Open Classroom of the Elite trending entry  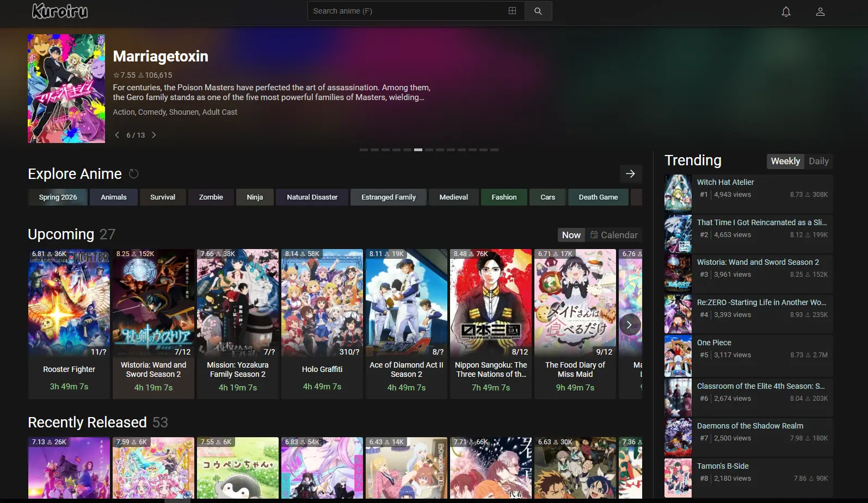749,397
